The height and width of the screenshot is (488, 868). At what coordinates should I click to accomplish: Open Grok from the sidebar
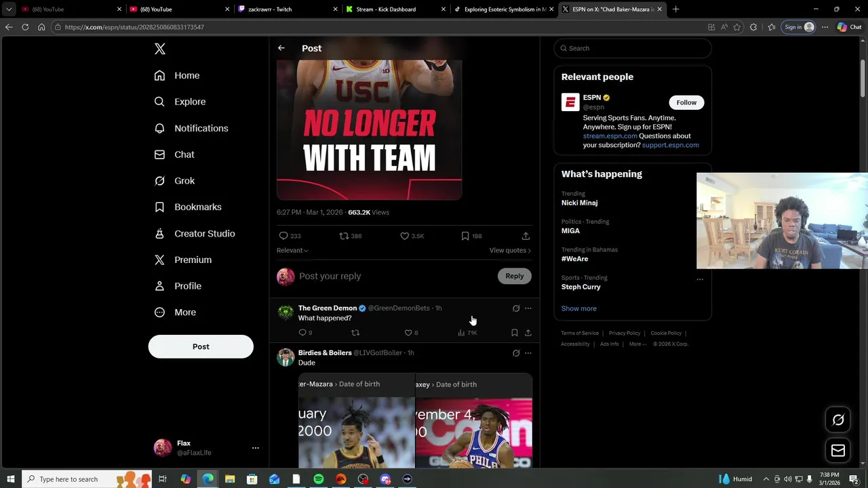[x=174, y=181]
